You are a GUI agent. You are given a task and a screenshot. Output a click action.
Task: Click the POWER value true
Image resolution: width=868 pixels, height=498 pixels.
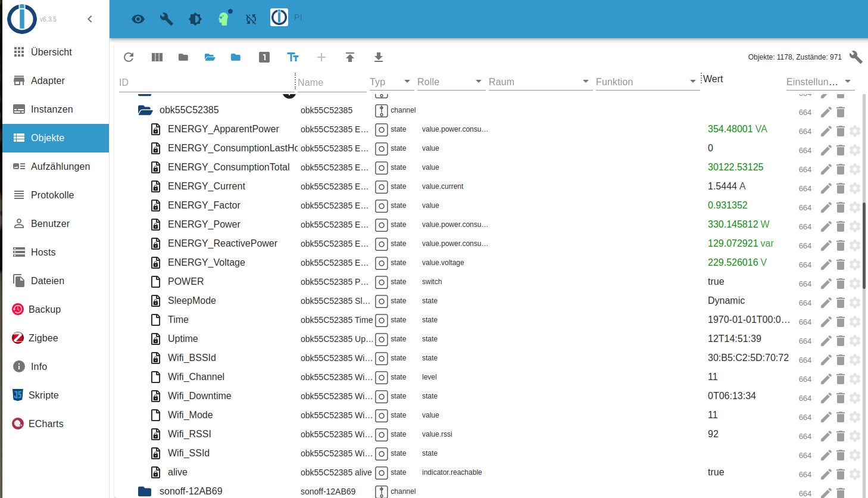click(716, 282)
